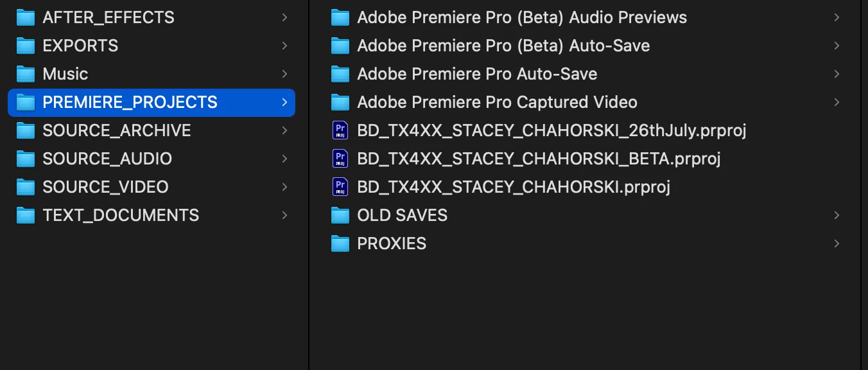Click the Premiere project icon for 26thJuly file
This screenshot has width=868, height=370.
click(x=340, y=130)
